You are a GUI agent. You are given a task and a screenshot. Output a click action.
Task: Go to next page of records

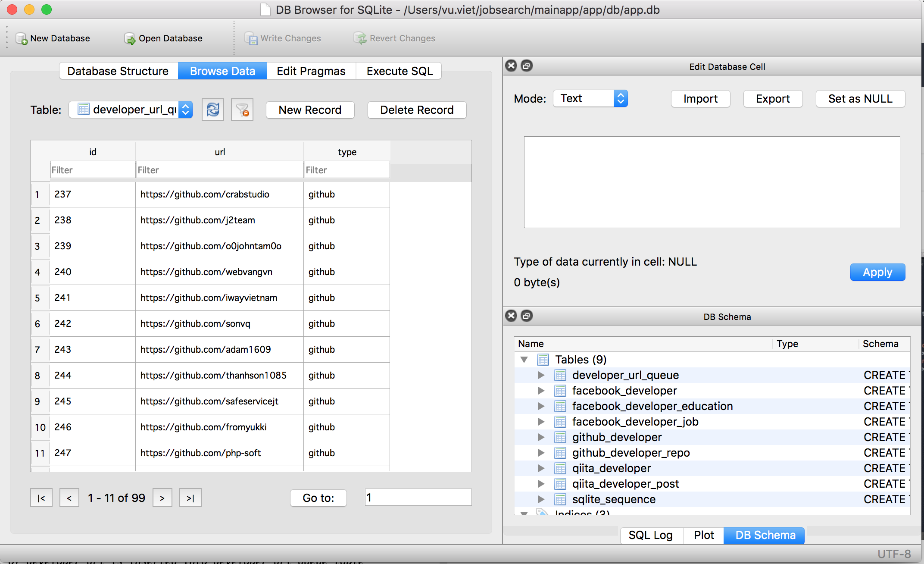[162, 498]
